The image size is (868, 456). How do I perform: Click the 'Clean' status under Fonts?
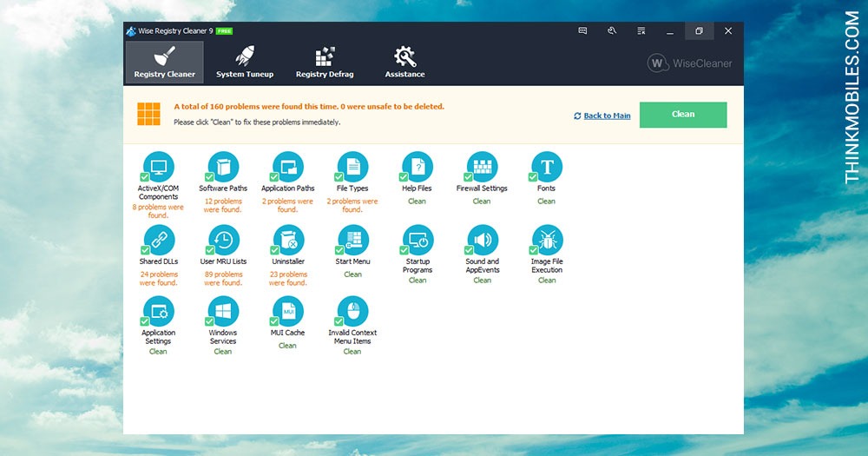coord(546,202)
